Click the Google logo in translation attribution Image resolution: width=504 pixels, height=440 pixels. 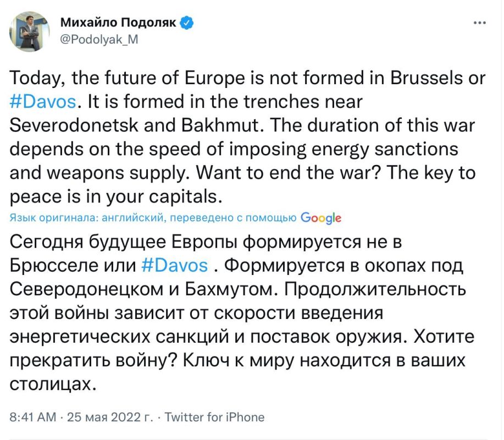point(322,218)
